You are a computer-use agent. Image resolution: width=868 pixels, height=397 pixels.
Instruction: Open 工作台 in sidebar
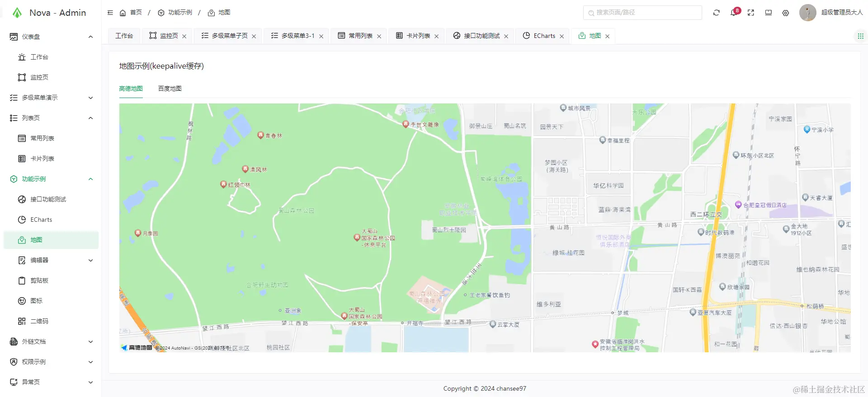(x=51, y=57)
